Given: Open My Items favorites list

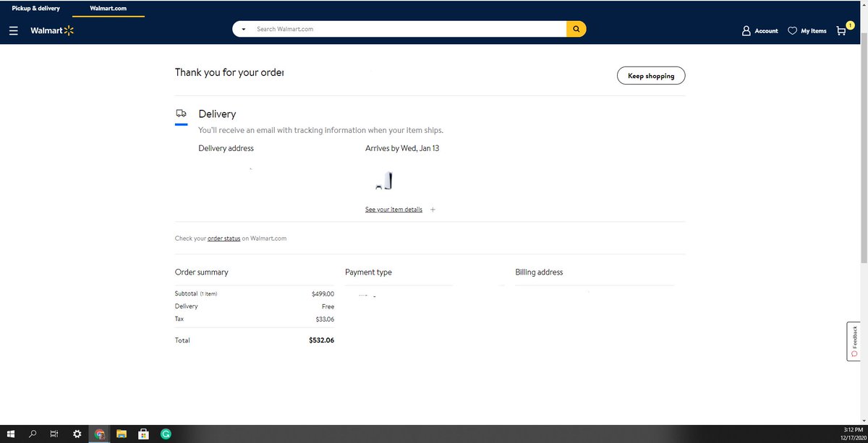Looking at the screenshot, I should [807, 31].
